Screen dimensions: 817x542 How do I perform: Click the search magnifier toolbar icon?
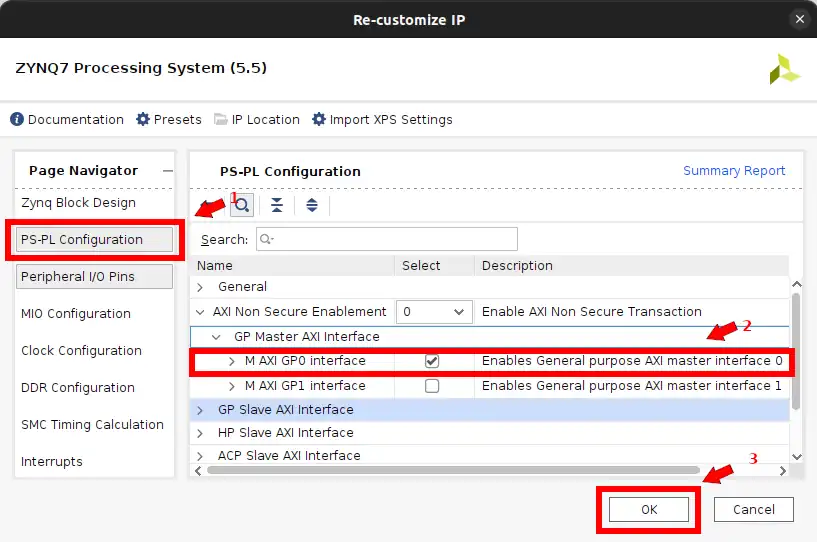242,205
